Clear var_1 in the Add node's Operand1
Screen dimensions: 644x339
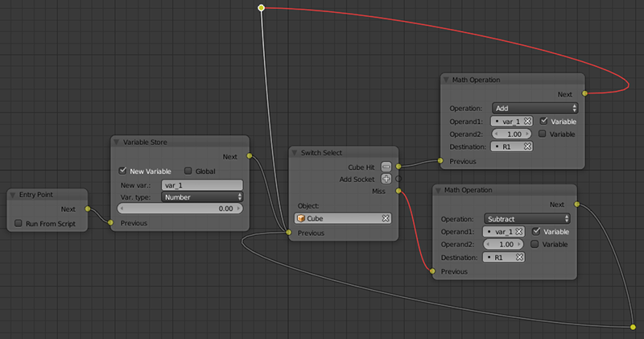pyautogui.click(x=527, y=121)
